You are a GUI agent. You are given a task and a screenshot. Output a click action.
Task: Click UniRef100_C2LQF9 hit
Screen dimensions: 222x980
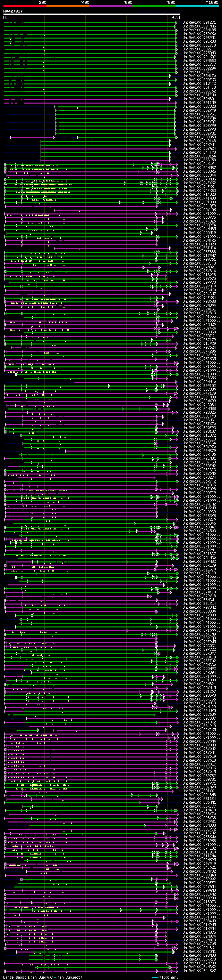199,206
